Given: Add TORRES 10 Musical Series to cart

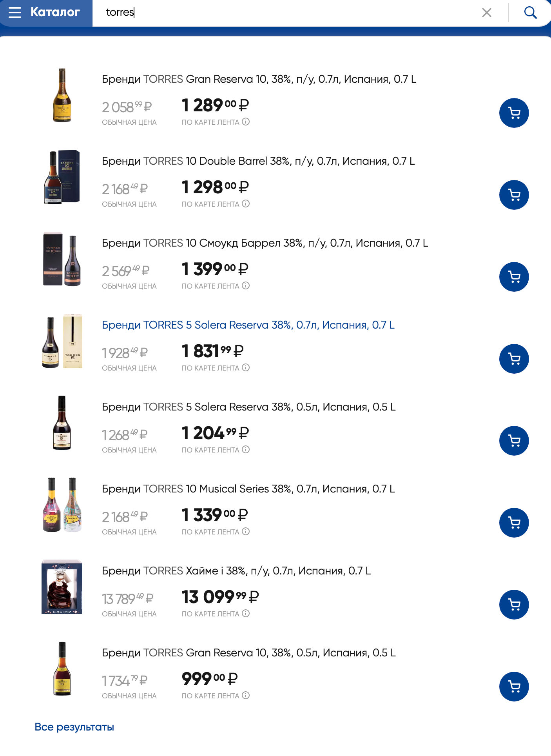Looking at the screenshot, I should [514, 523].
